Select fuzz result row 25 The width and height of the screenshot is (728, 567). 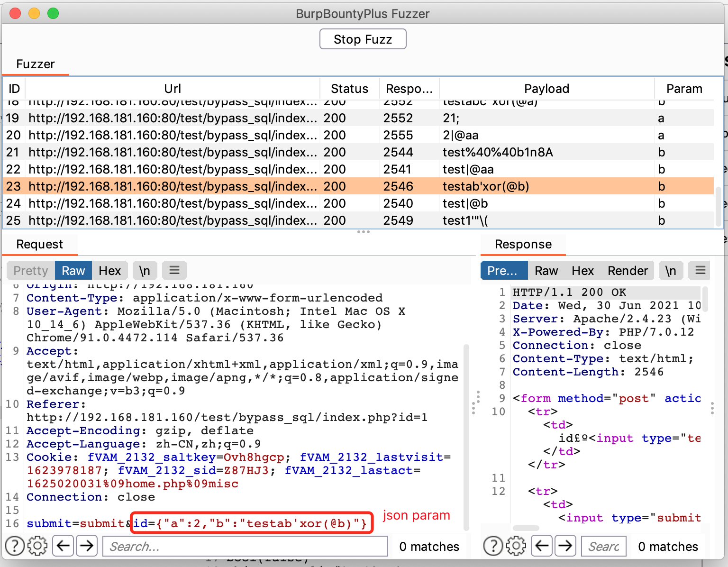[358, 220]
